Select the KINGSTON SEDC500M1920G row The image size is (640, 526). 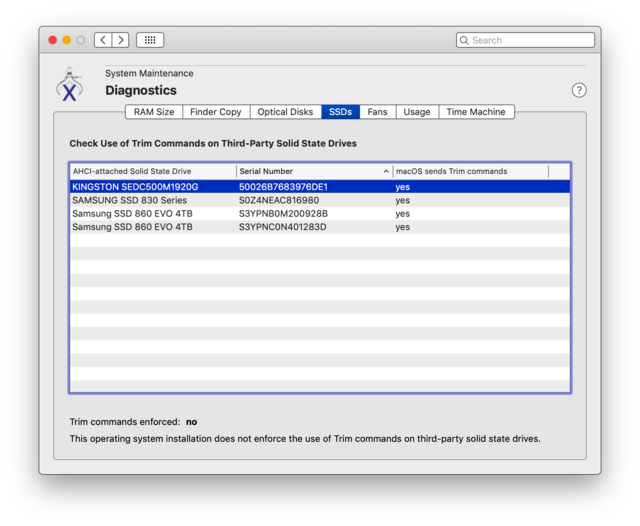coord(320,187)
